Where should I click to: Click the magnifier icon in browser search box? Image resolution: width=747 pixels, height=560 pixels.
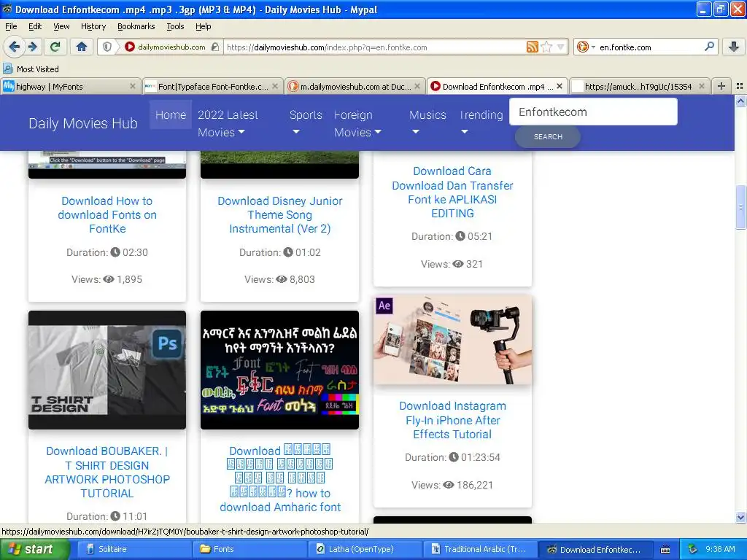click(709, 47)
